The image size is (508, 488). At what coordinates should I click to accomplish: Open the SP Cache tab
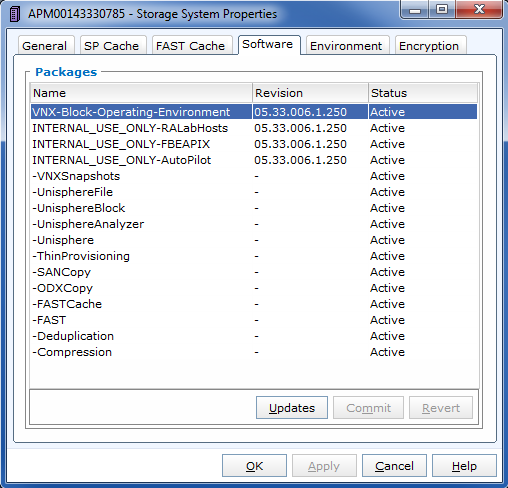click(x=113, y=46)
